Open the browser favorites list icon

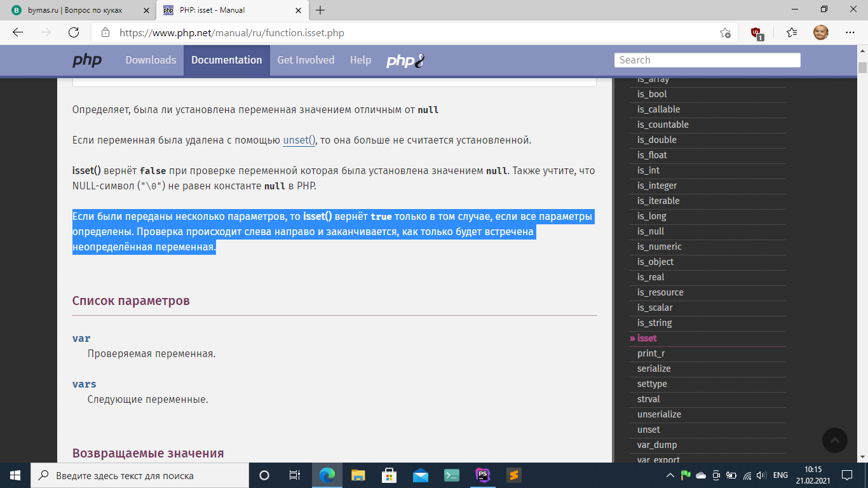click(791, 32)
